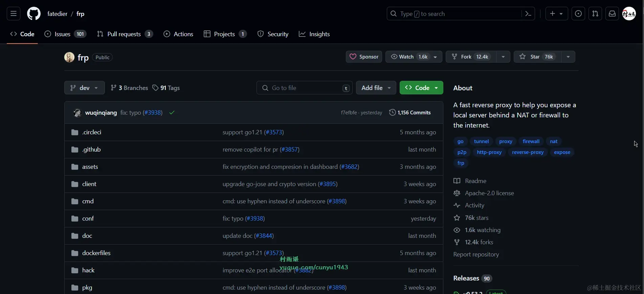Click the branch icon beside 3 Branches
The width and height of the screenshot is (644, 294).
(x=114, y=88)
